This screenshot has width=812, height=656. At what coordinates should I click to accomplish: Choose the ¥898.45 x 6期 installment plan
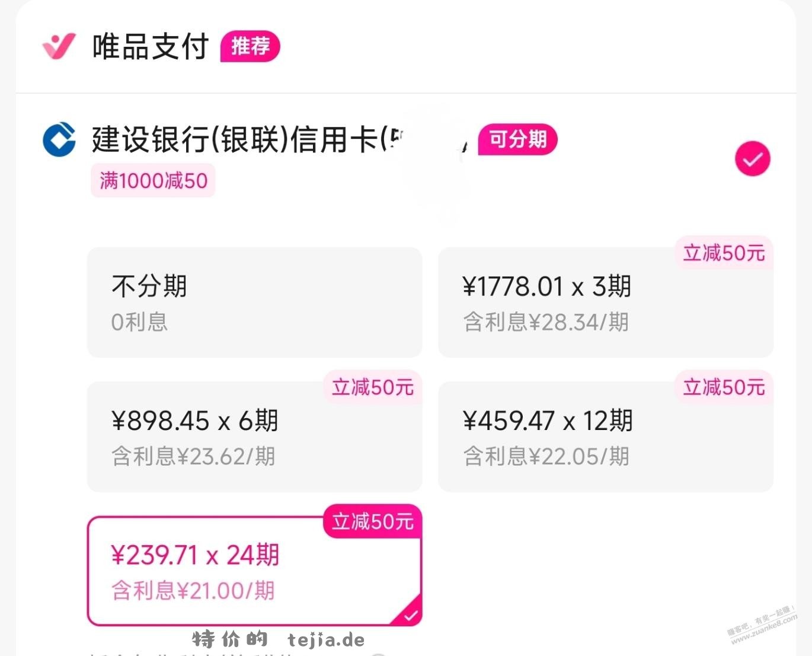tap(254, 437)
